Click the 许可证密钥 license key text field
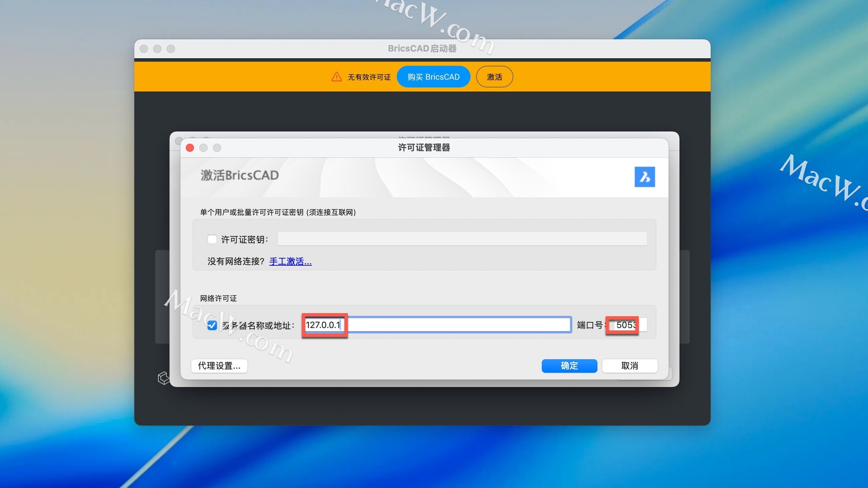Image resolution: width=868 pixels, height=488 pixels. [x=462, y=239]
